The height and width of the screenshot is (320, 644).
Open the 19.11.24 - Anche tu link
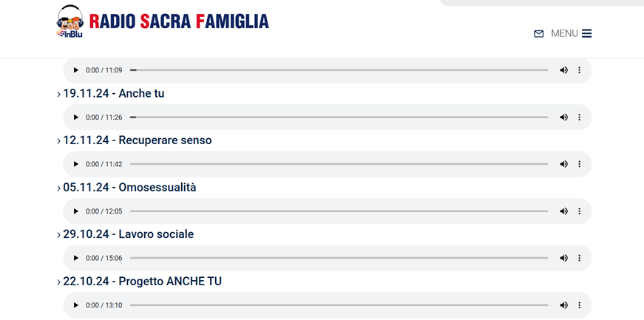(x=113, y=94)
